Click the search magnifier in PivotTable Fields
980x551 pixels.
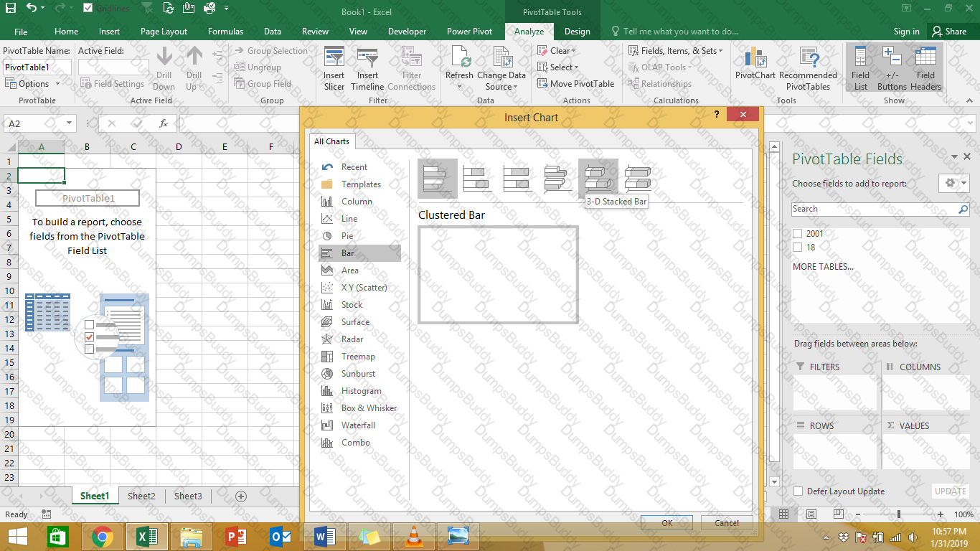pyautogui.click(x=963, y=209)
